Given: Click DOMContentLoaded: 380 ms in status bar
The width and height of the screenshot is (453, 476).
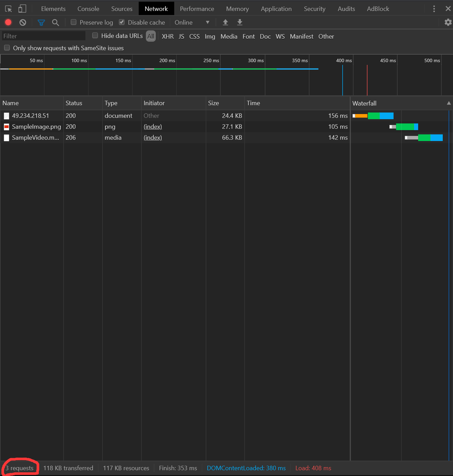Looking at the screenshot, I should [x=246, y=468].
